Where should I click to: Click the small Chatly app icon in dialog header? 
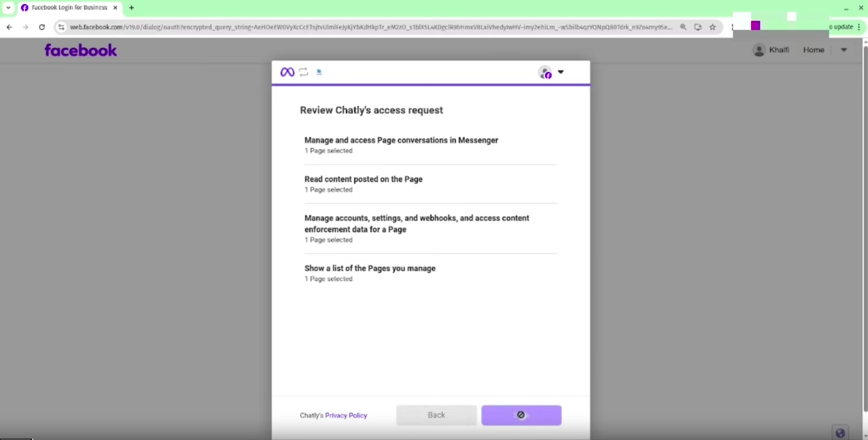(x=319, y=71)
